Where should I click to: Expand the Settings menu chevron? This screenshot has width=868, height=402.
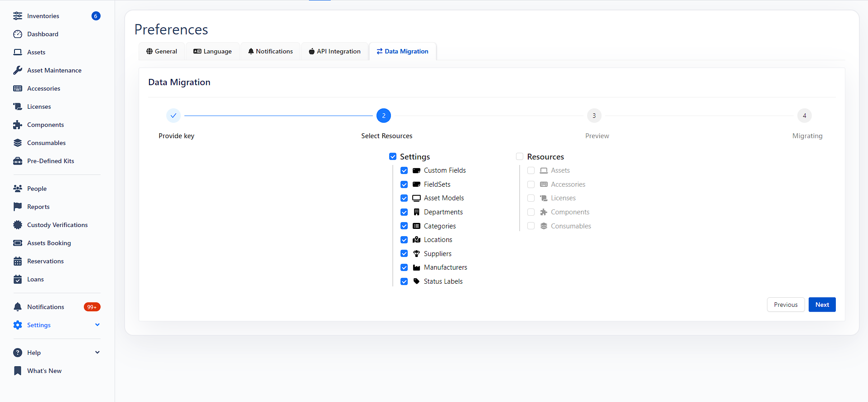pyautogui.click(x=97, y=325)
